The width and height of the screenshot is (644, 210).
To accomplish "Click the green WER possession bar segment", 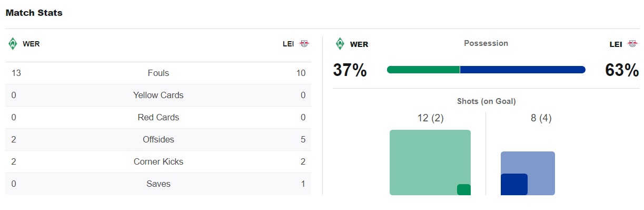I will (x=423, y=70).
